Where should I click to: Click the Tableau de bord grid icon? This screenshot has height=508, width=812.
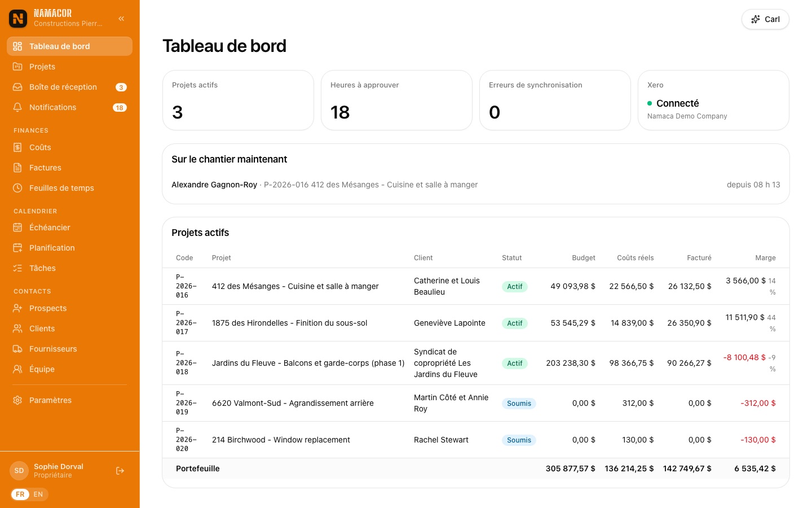[x=17, y=46]
